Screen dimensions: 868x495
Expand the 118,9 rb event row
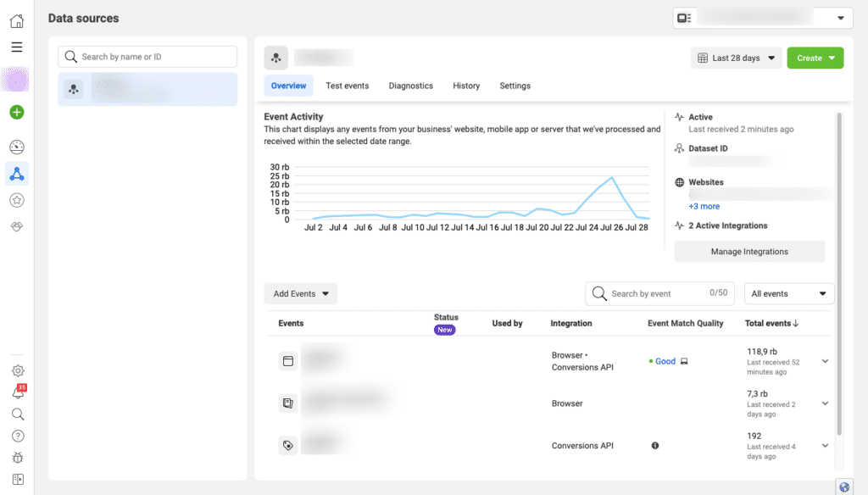coord(825,362)
